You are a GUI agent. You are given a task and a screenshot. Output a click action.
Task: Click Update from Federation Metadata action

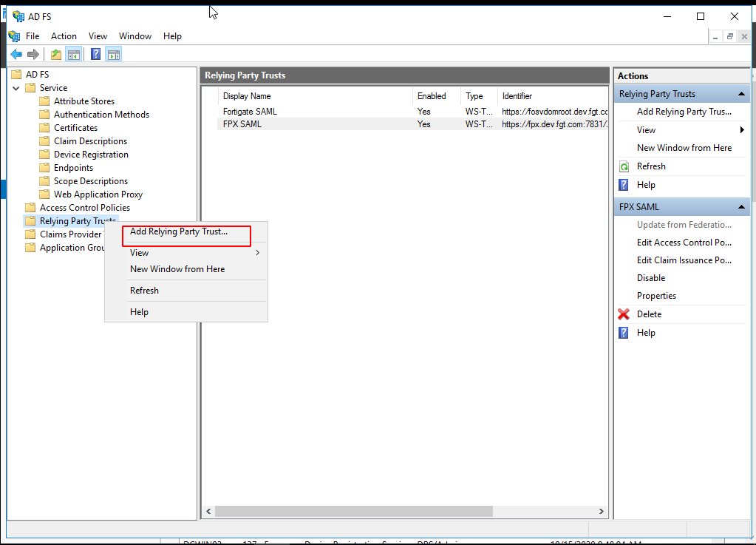point(684,225)
